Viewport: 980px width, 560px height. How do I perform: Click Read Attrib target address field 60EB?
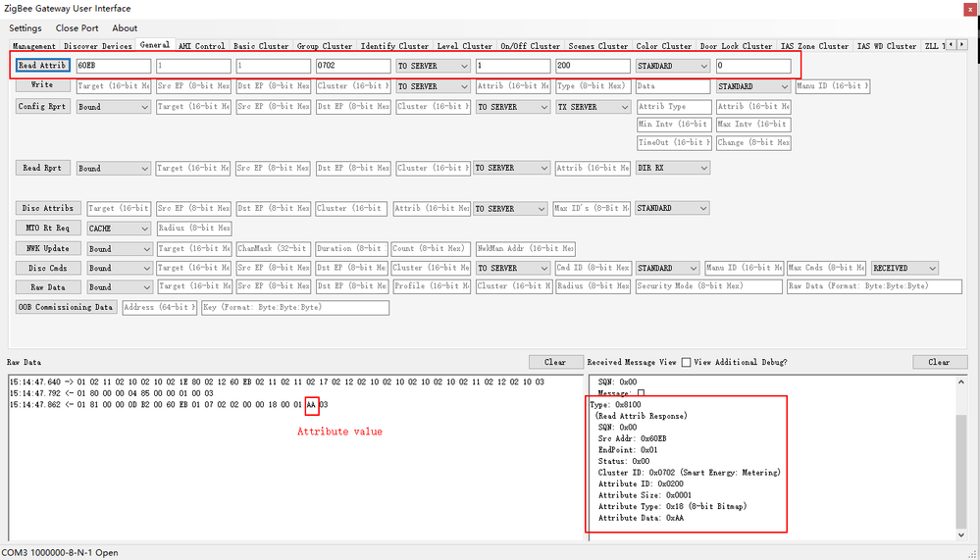click(x=113, y=66)
